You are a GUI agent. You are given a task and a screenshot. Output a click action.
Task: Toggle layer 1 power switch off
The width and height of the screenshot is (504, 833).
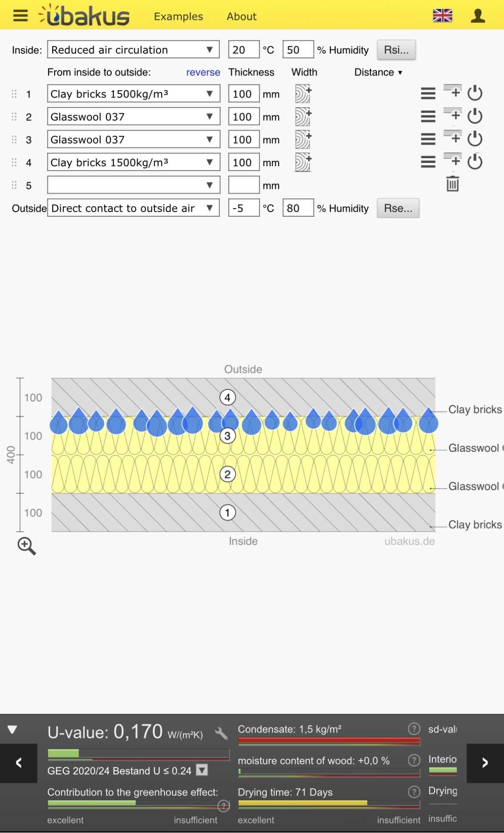tap(475, 94)
